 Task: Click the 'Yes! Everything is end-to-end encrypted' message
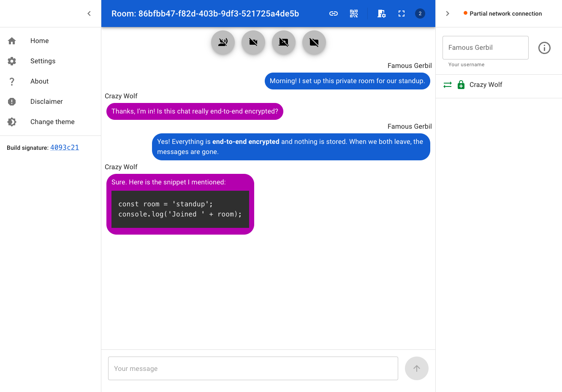click(291, 147)
